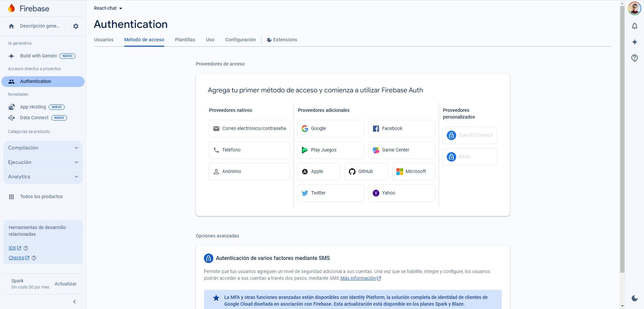644x309 pixels.
Task: Click the Google provider logo
Action: point(305,129)
